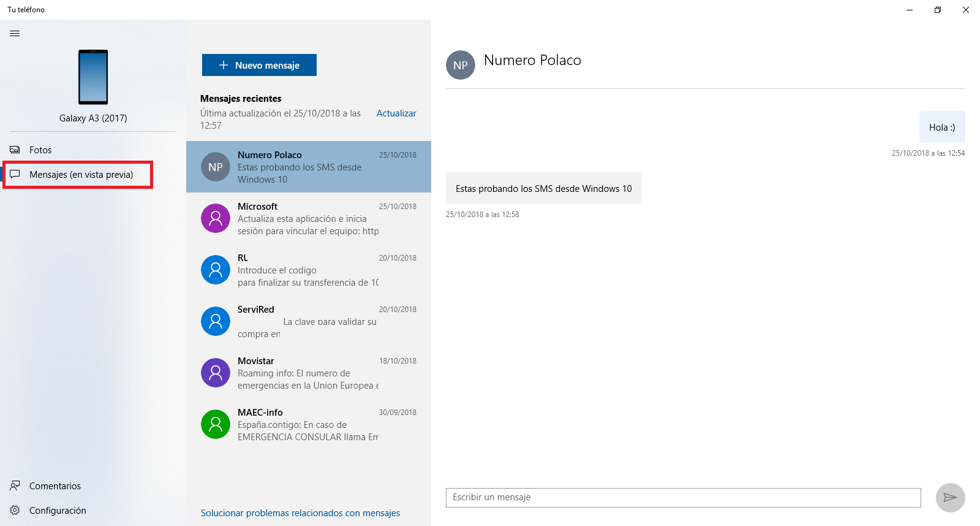Click the Numero Polaco conversation title
Image resolution: width=980 pixels, height=526 pixels.
click(532, 60)
